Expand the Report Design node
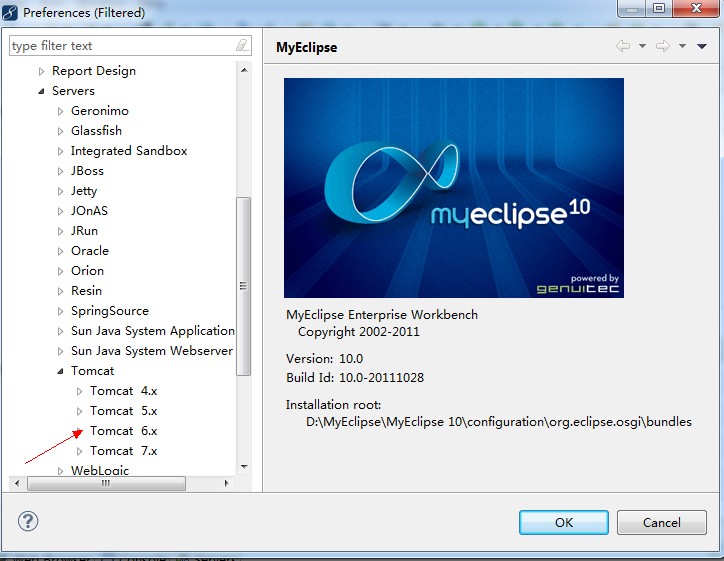 pyautogui.click(x=42, y=71)
